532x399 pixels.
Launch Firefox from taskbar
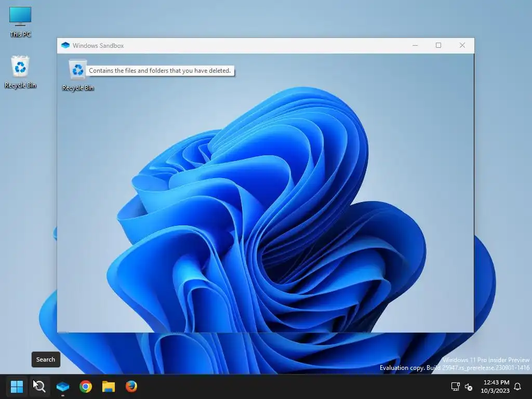click(131, 387)
